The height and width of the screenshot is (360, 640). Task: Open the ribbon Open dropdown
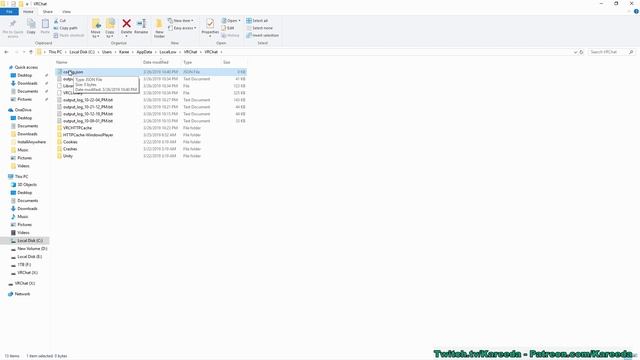[x=231, y=20]
